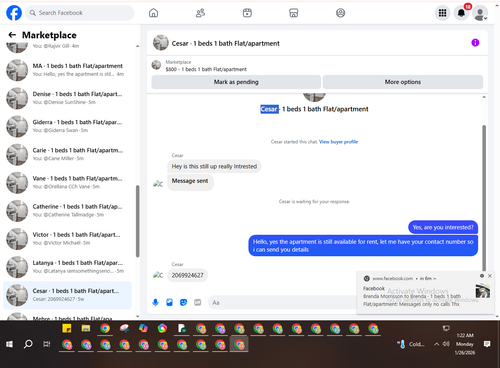Screen dimensions: 500x368
Task: Click the '$800 - 1 beds 1 bath' listing text
Action: (x=206, y=69)
